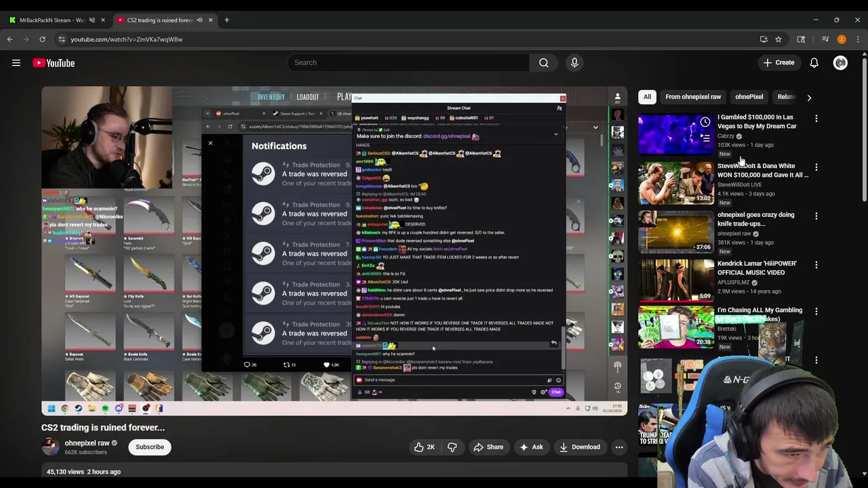Open the browser extensions icon

(x=801, y=39)
